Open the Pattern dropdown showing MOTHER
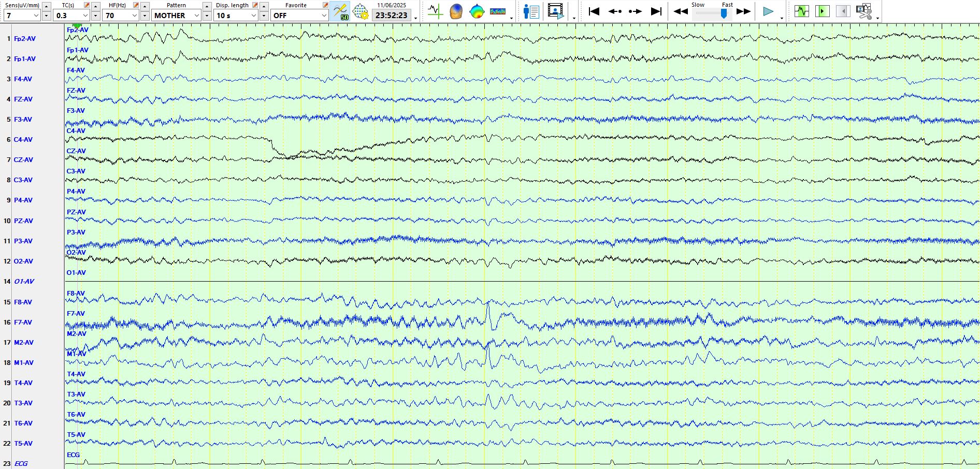This screenshot has height=469, width=980. (176, 16)
